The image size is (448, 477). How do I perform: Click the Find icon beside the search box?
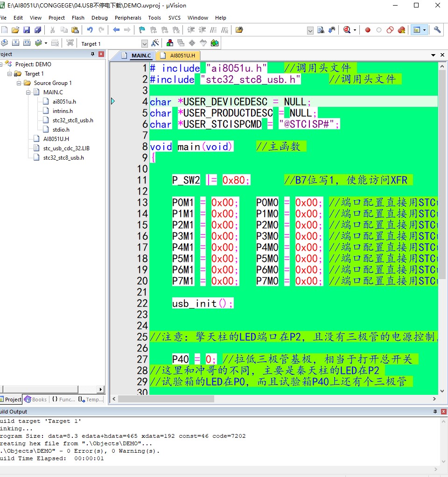(321, 30)
